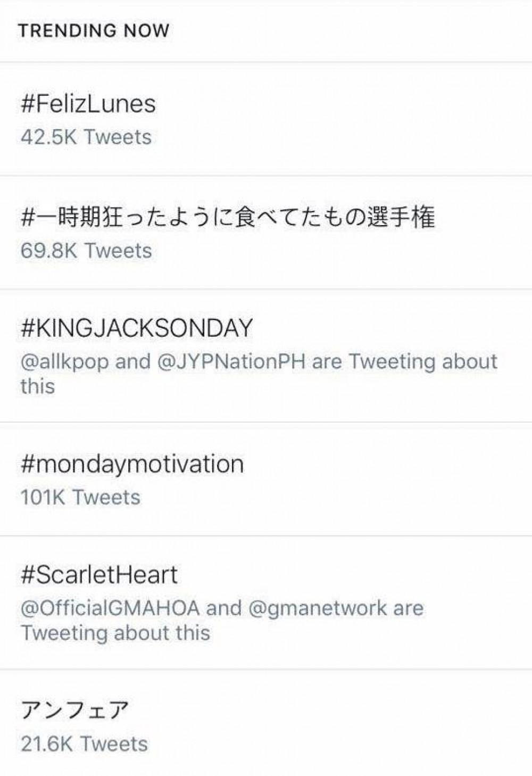Screen dimensions: 532x776
Task: Click the @JYPNationPH mention
Action: (x=231, y=362)
